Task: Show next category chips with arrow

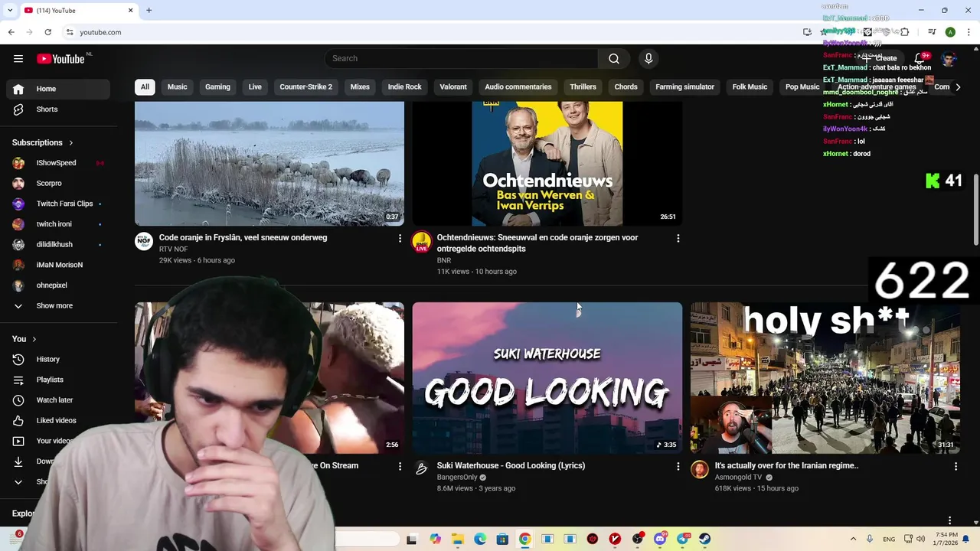Action: coord(958,87)
